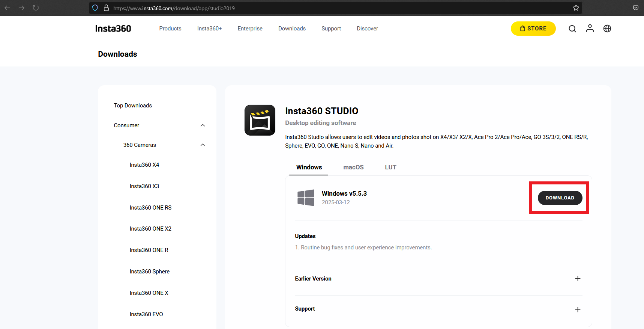Open Insta360 X4 downloads
Screen dimensions: 644x329
pyautogui.click(x=144, y=165)
